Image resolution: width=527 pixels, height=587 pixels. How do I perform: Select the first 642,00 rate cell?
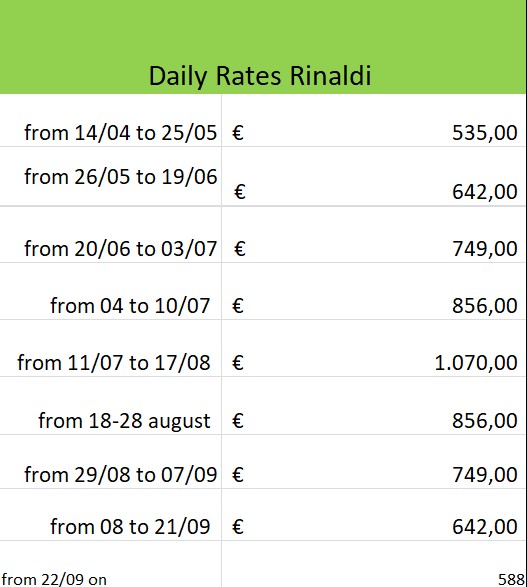coord(374,176)
